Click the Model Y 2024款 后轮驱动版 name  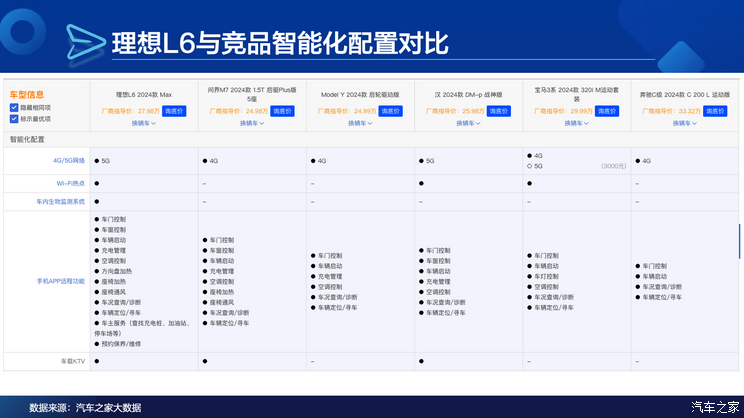360,95
